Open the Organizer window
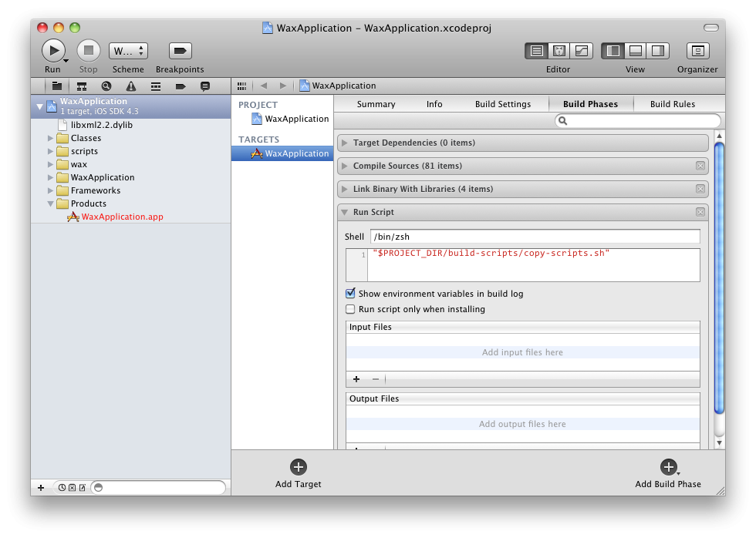Image resolution: width=756 pixels, height=538 pixels. click(x=697, y=51)
